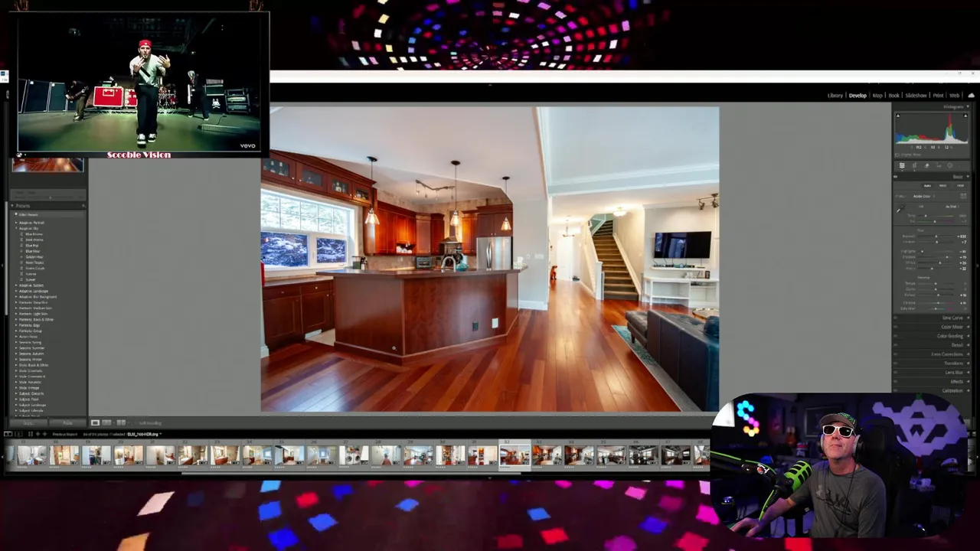Adjust the Shadows slider

click(936, 257)
